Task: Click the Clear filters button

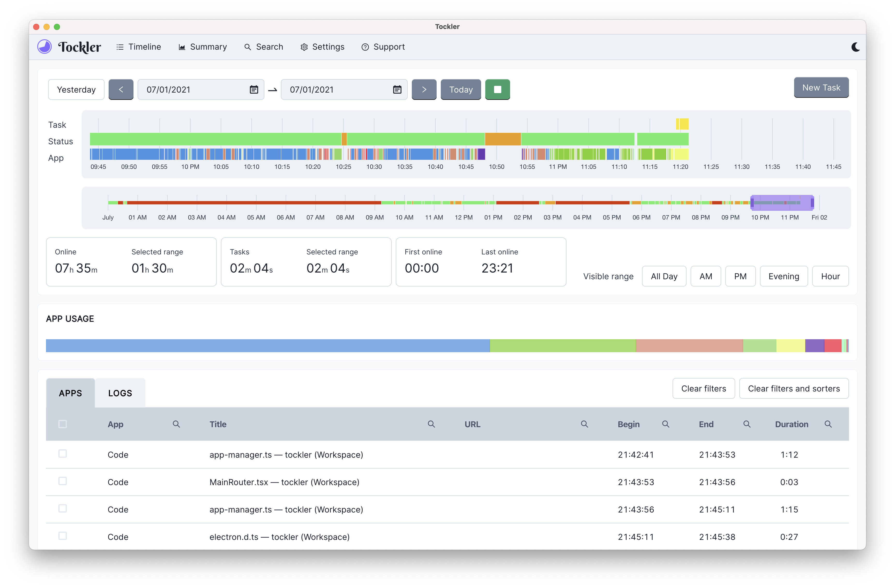Action: point(703,388)
